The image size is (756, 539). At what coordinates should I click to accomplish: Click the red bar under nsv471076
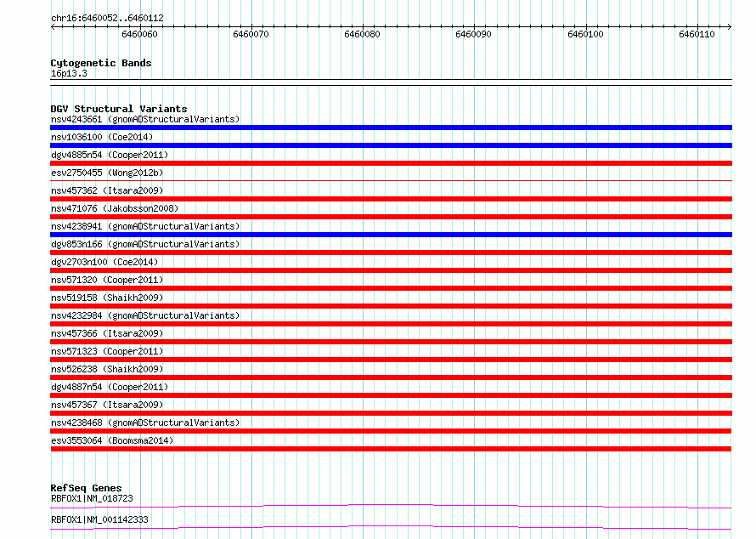click(391, 217)
